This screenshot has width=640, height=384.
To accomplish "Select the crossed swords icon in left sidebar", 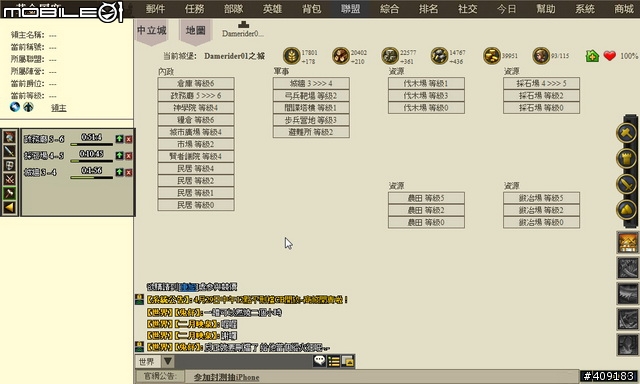I will click(9, 179).
